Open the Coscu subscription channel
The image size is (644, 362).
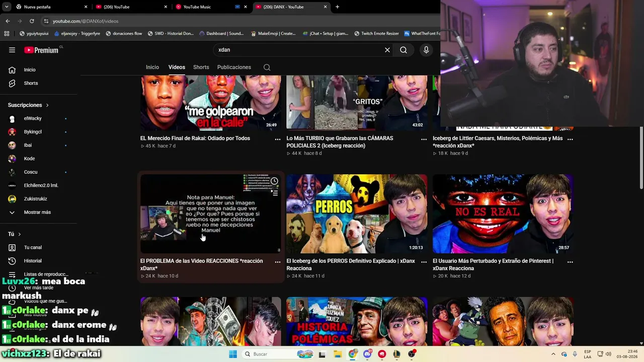coord(38,172)
